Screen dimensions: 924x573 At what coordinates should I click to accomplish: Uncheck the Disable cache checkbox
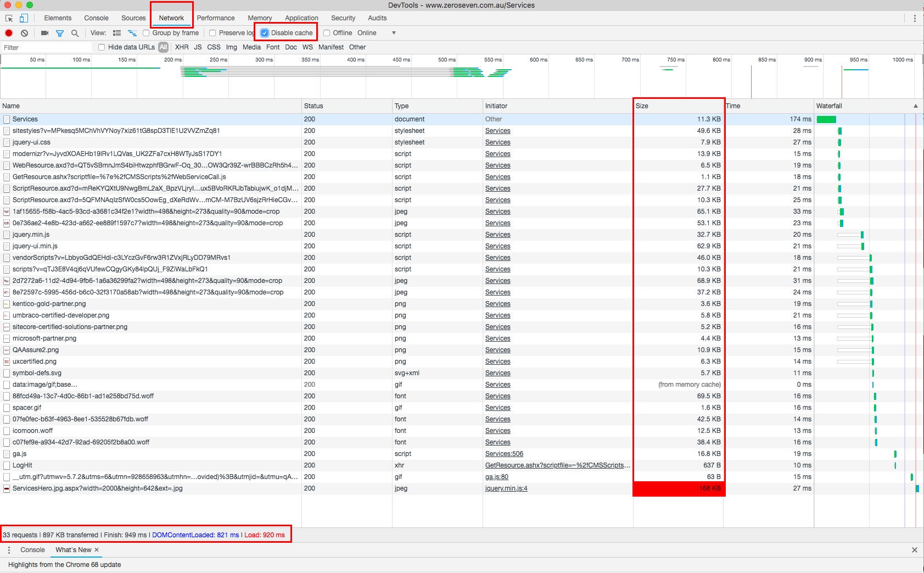click(x=265, y=33)
